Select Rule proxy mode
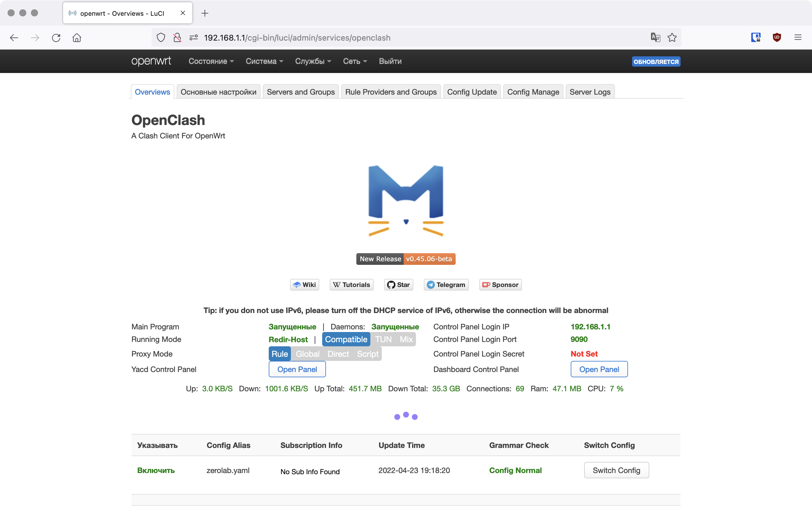This screenshot has width=812, height=511. [280, 354]
